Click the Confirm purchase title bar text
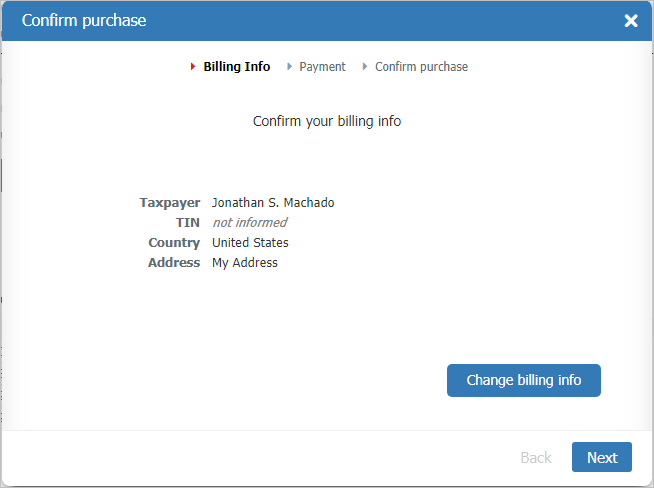The image size is (654, 488). [84, 21]
